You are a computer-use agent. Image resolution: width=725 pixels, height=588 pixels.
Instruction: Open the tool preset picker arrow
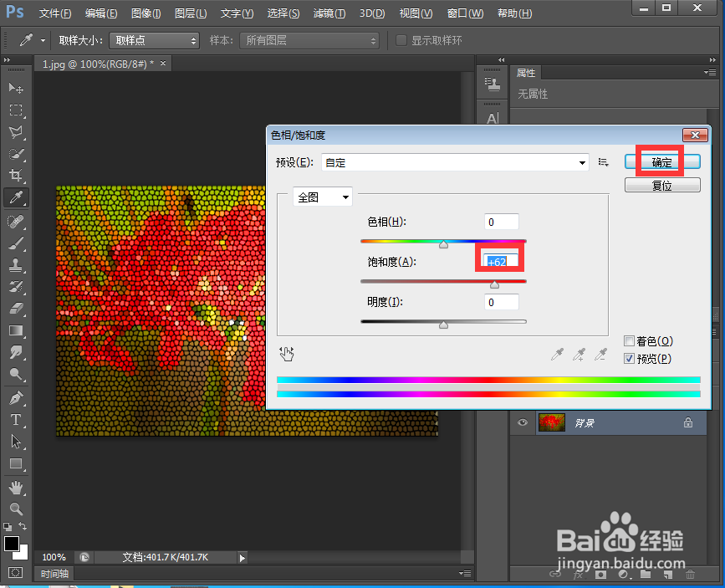[43, 41]
